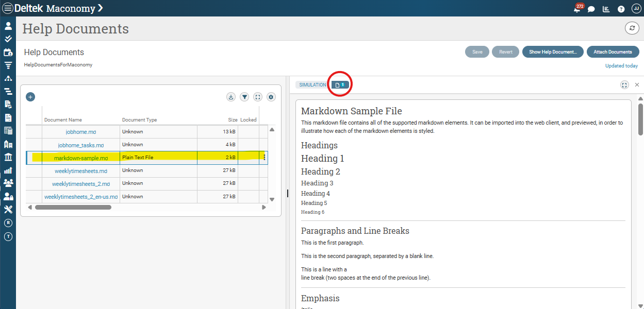Image resolution: width=644 pixels, height=309 pixels.
Task: Open the table filter icon
Action: [x=244, y=97]
